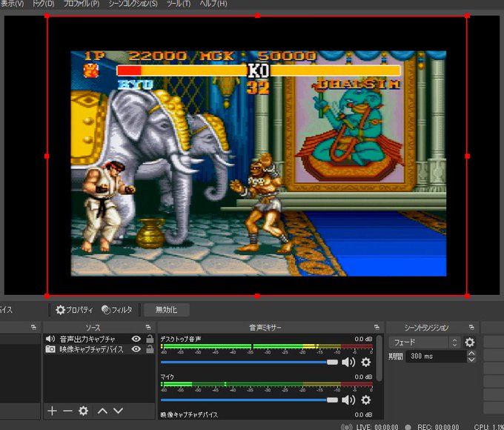This screenshot has width=504, height=430.
Task: Open selected source properties gear icon
Action: (83, 411)
